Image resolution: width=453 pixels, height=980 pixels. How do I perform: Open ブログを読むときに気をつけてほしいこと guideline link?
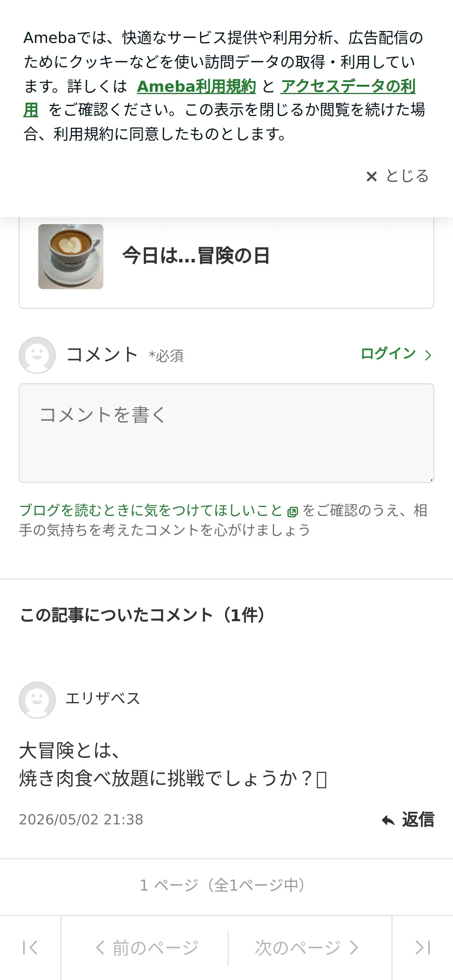click(x=151, y=510)
